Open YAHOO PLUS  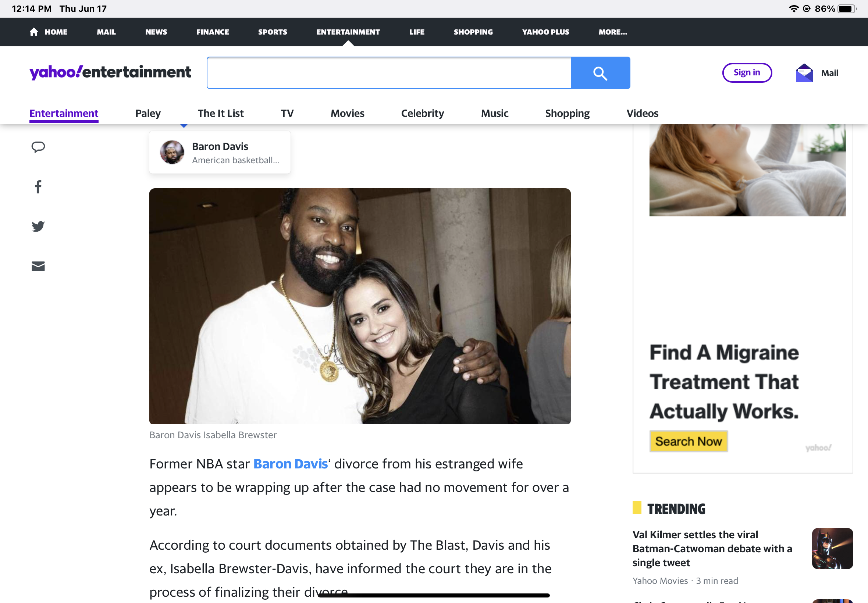click(546, 32)
